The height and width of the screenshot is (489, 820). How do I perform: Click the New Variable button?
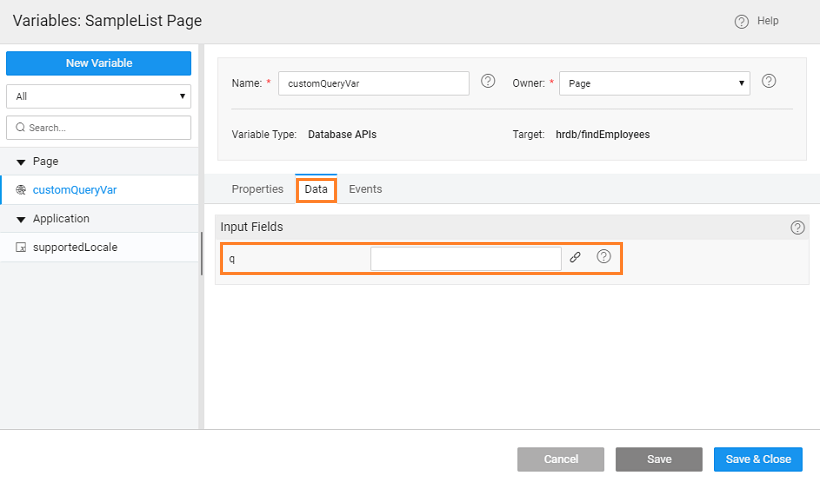[x=98, y=63]
